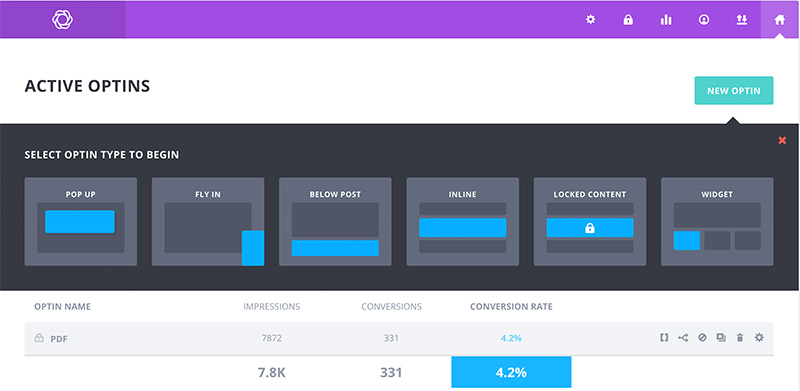The height and width of the screenshot is (391, 800).
Task: Duplicate the PDF optin
Action: 721,337
